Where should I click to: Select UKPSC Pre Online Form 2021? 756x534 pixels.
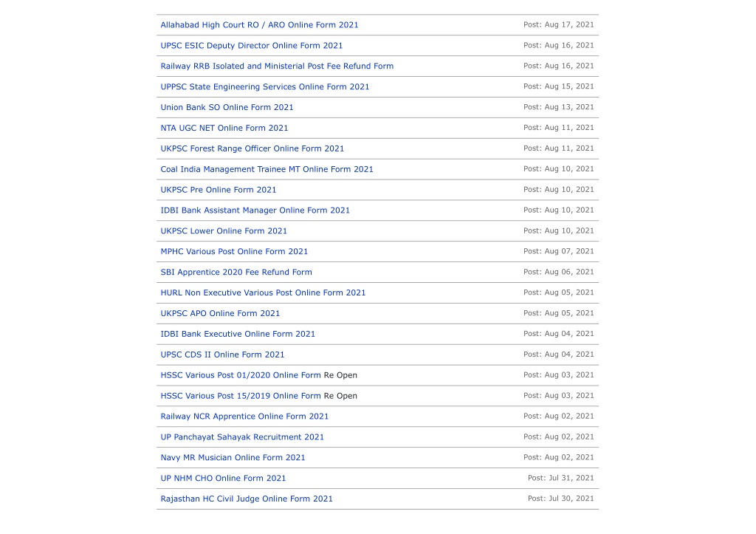[219, 190]
